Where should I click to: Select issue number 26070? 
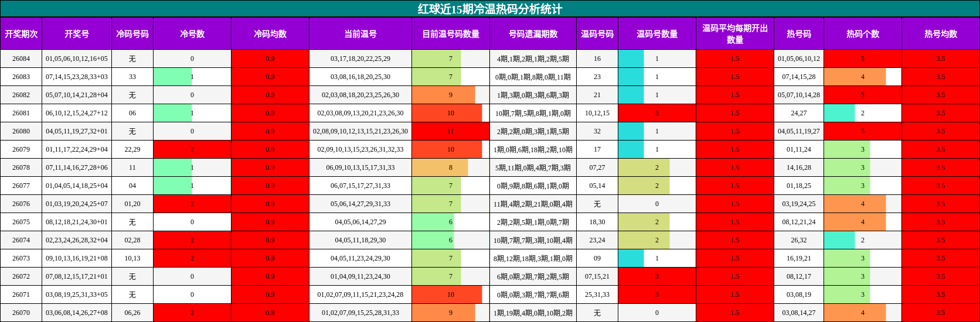click(21, 313)
